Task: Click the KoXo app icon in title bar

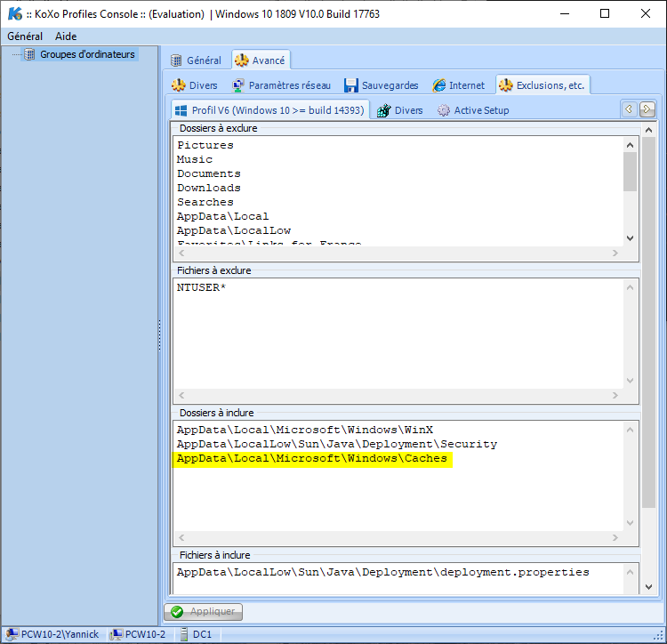Action: [15, 13]
